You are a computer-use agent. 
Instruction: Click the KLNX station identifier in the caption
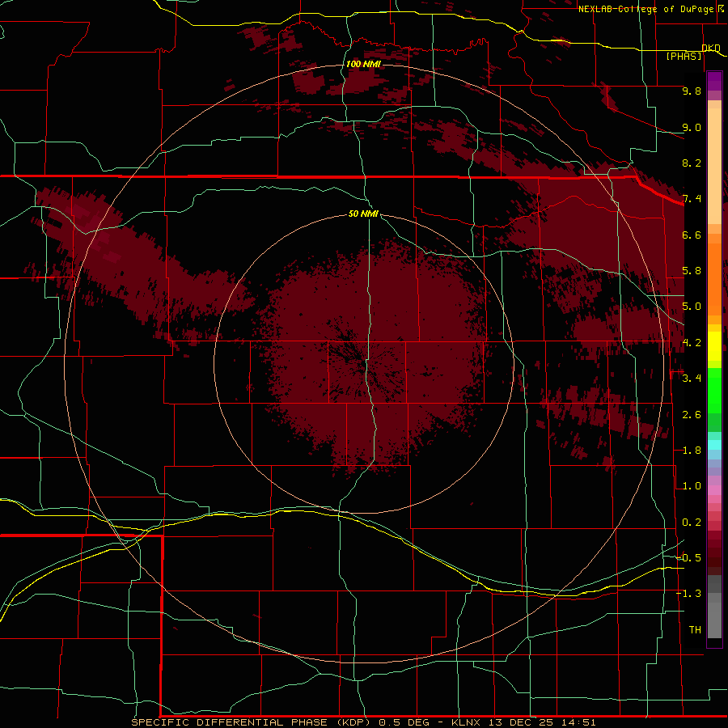pos(466,722)
